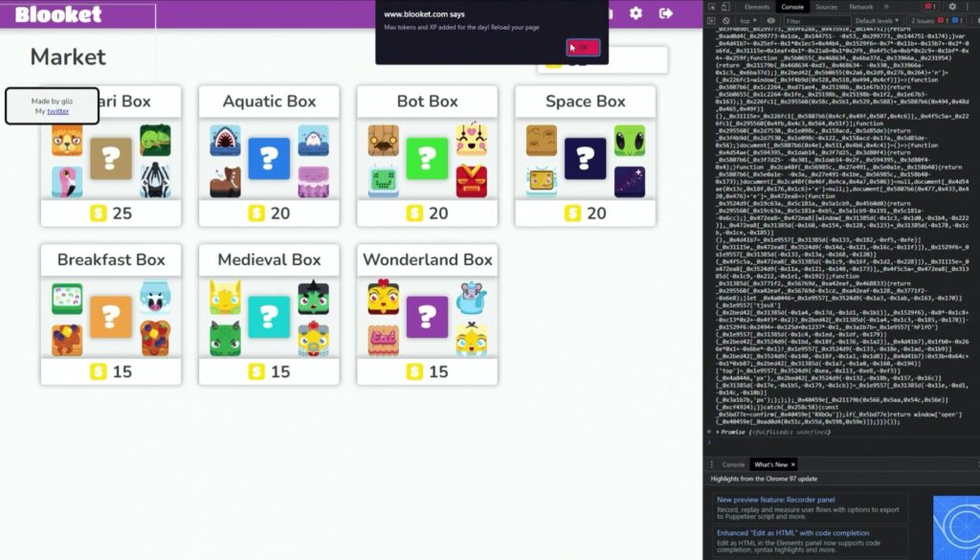980x560 pixels.
Task: Click the Space Box price of 20 tokens
Action: pyautogui.click(x=586, y=213)
